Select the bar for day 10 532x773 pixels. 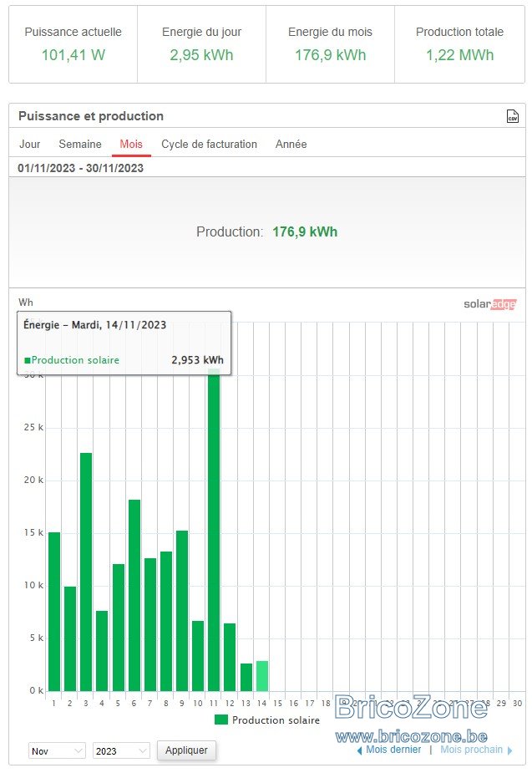click(x=198, y=656)
